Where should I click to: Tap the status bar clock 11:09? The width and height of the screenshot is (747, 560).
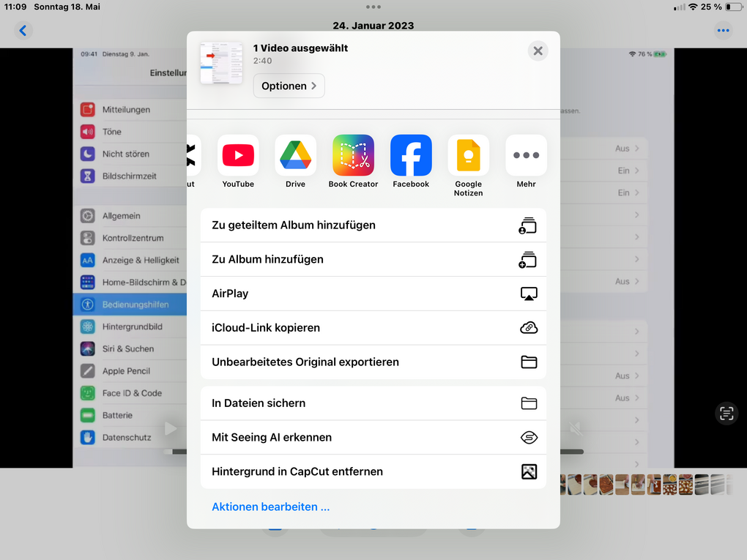(x=15, y=7)
